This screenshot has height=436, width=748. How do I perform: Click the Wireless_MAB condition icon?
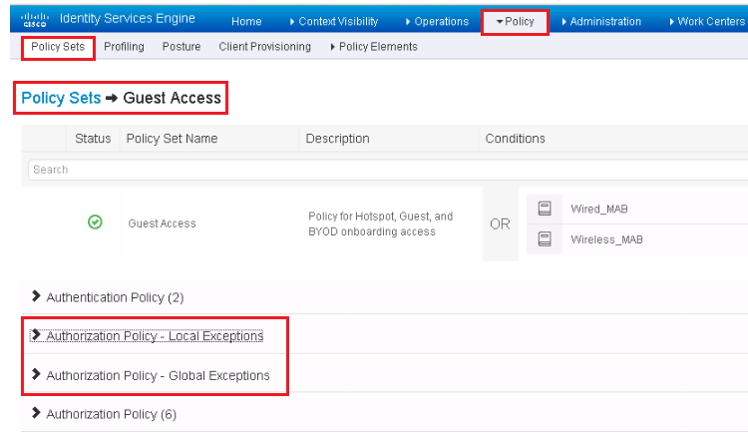tap(544, 239)
